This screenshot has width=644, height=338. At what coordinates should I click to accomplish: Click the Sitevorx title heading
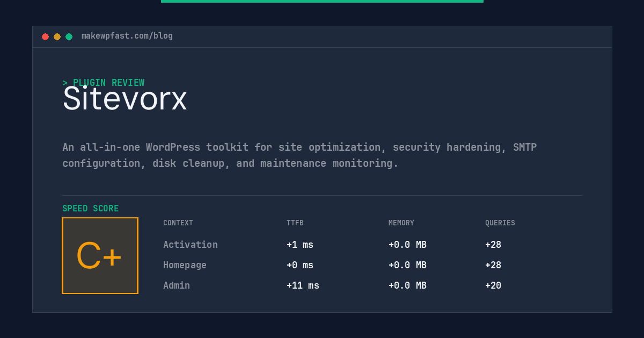pos(125,99)
